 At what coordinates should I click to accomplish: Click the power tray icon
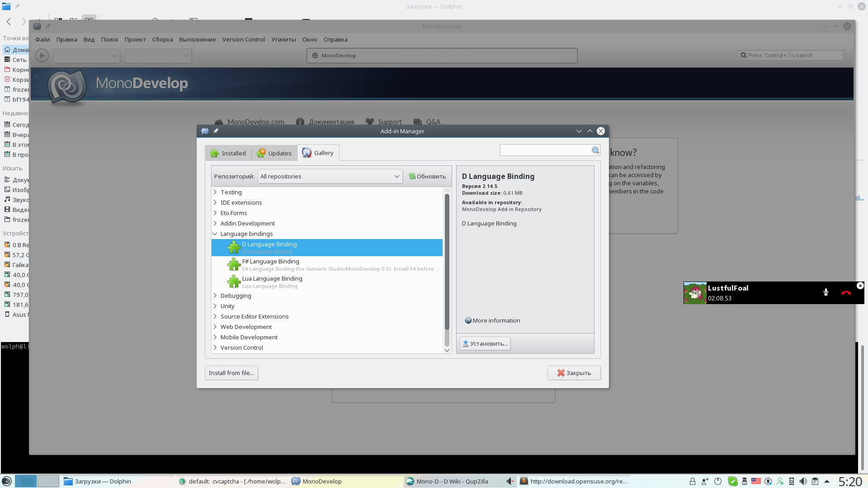click(717, 481)
